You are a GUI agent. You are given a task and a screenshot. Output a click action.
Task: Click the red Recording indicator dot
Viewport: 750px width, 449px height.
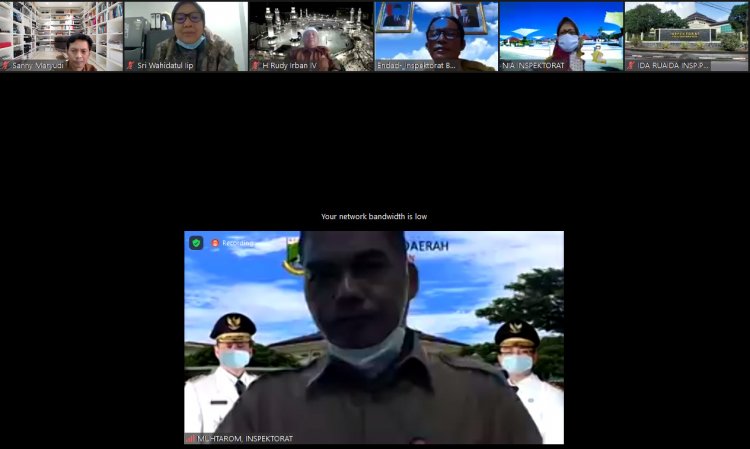pos(215,243)
